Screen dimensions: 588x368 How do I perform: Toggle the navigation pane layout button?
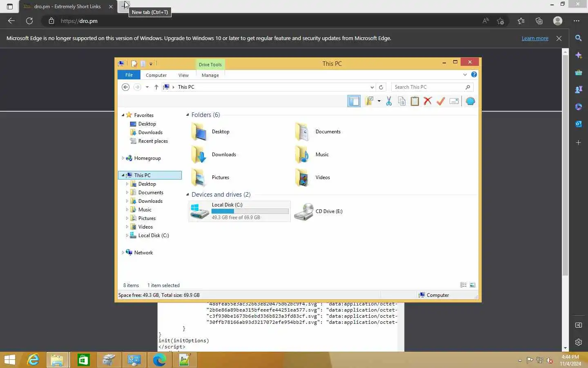(354, 101)
